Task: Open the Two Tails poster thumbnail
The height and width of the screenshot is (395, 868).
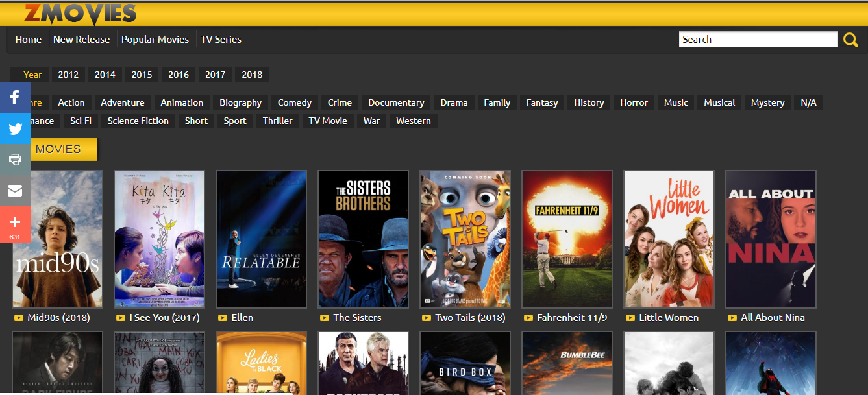Action: click(465, 239)
